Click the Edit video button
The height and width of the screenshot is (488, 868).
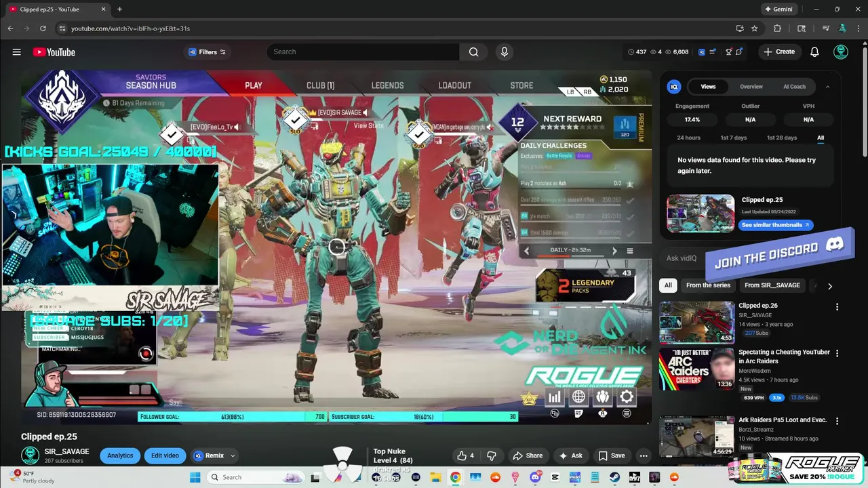[165, 455]
